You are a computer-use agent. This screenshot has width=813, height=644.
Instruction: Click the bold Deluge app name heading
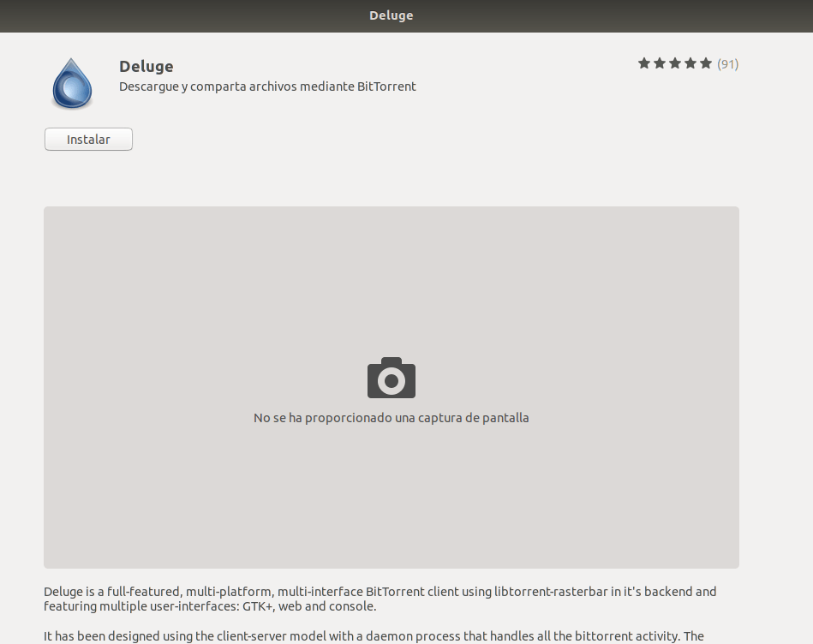[146, 66]
